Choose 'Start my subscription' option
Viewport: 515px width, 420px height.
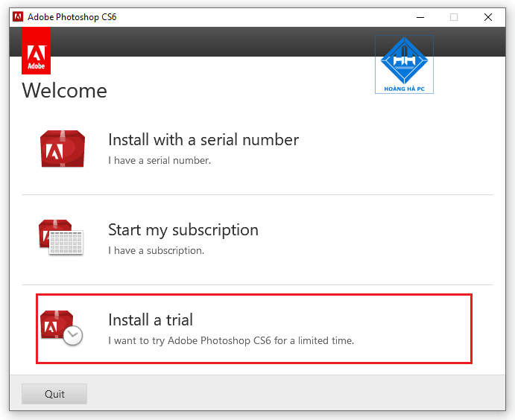pyautogui.click(x=183, y=230)
